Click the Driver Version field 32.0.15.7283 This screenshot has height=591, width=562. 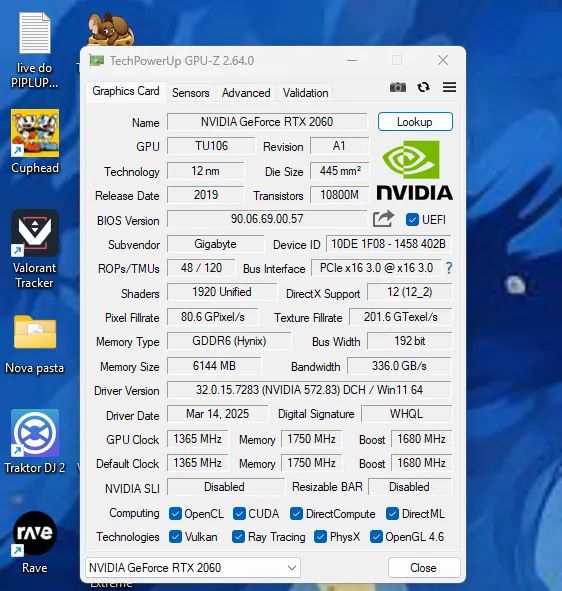click(309, 390)
